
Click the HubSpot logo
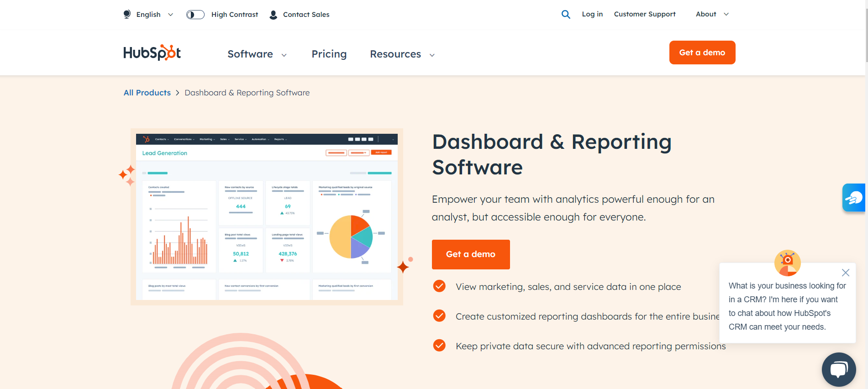pyautogui.click(x=152, y=53)
